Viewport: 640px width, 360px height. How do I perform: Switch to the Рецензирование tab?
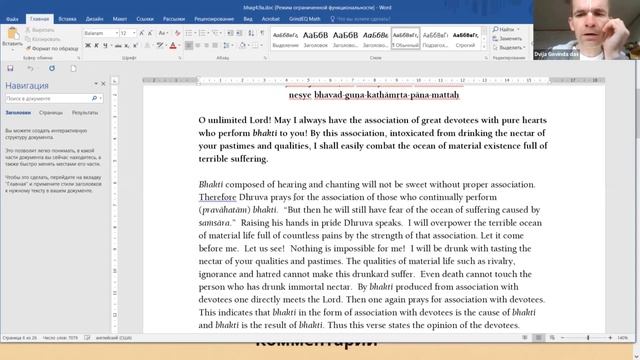pyautogui.click(x=214, y=19)
